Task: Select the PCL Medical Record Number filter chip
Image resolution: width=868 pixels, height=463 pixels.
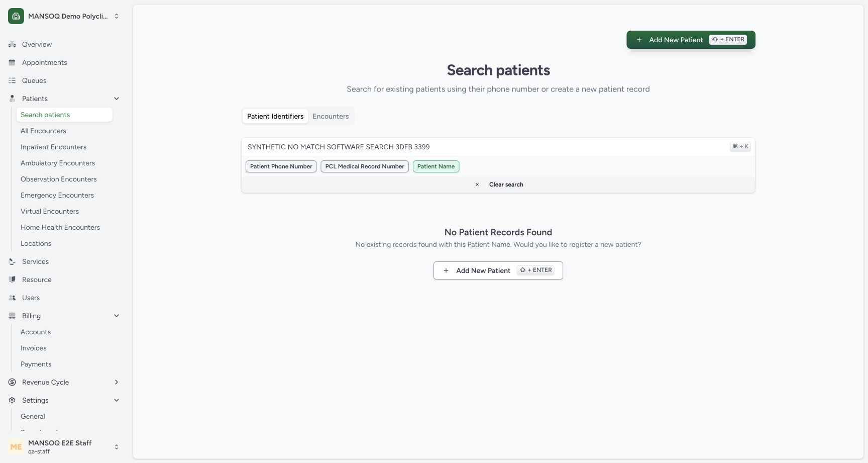Action: click(x=365, y=166)
